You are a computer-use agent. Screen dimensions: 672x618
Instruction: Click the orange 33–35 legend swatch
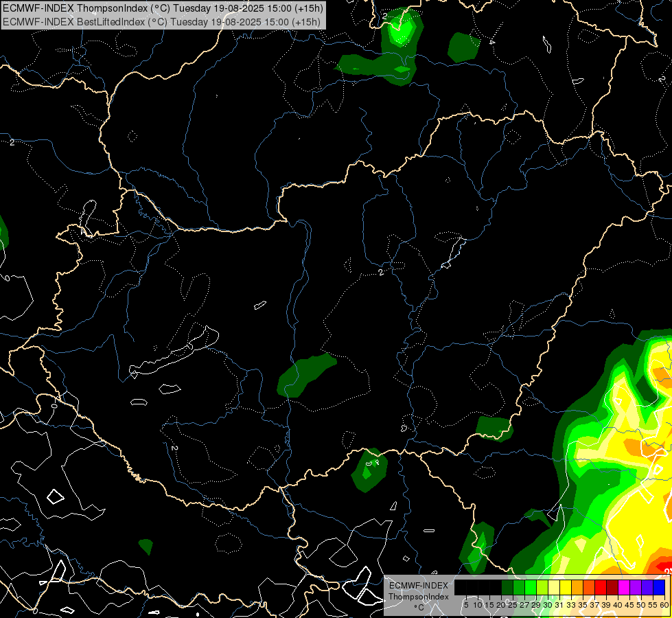point(577,588)
